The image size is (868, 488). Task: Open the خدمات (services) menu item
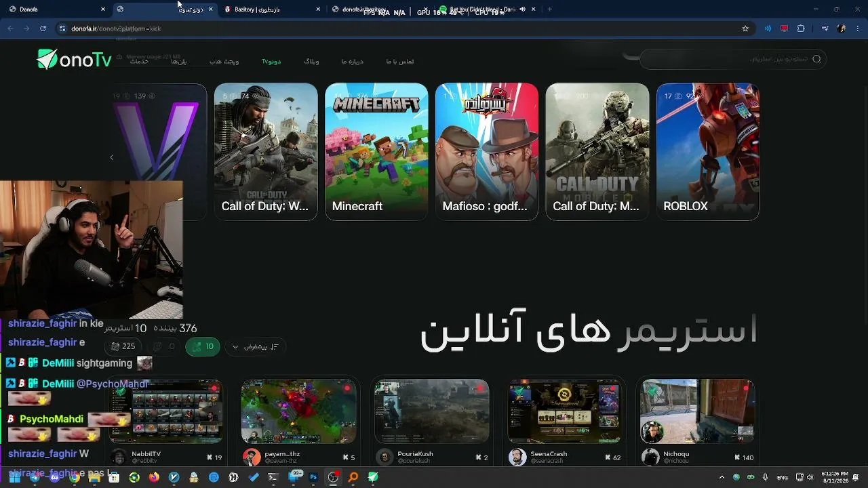pyautogui.click(x=139, y=62)
